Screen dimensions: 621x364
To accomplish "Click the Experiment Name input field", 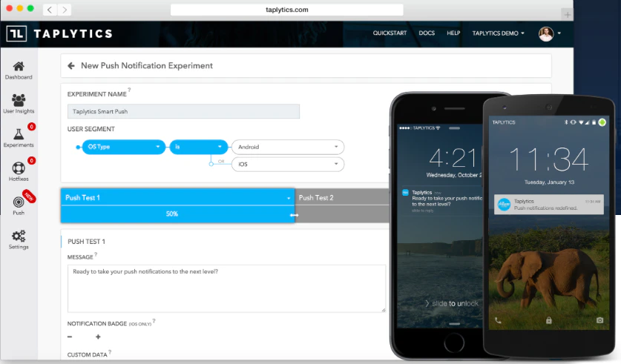I will (183, 112).
